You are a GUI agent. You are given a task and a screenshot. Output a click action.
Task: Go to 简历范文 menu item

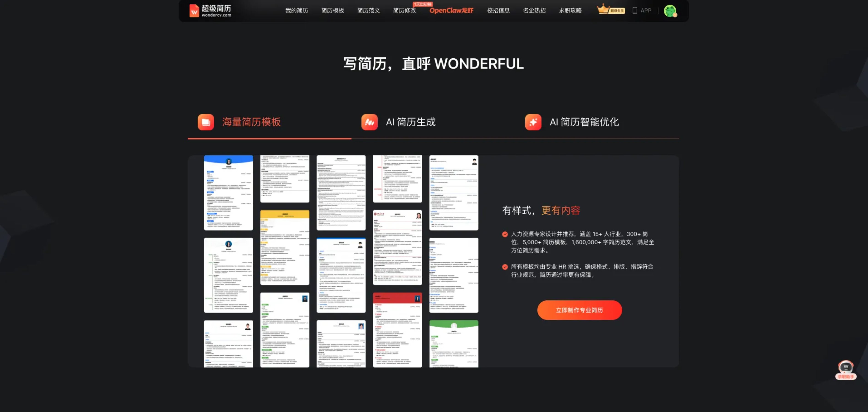click(x=369, y=11)
